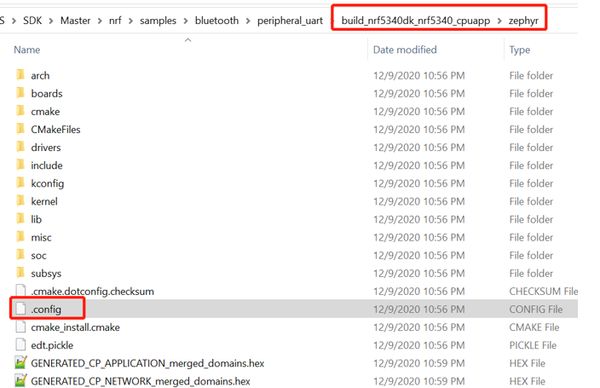Select the boards folder icon
Viewport: 600px width, 388px height.
(x=21, y=93)
